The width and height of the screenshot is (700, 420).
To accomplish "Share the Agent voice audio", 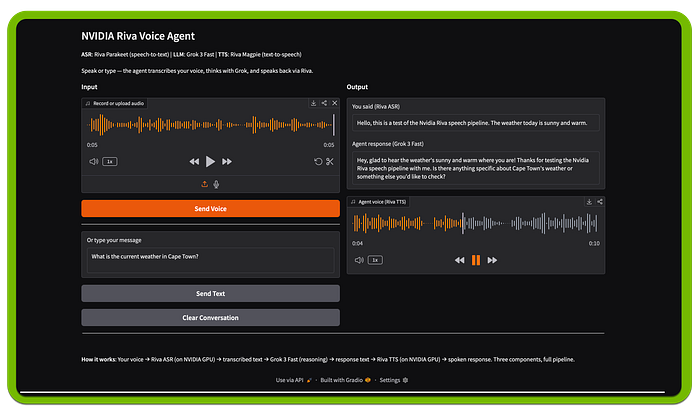I will coord(600,202).
